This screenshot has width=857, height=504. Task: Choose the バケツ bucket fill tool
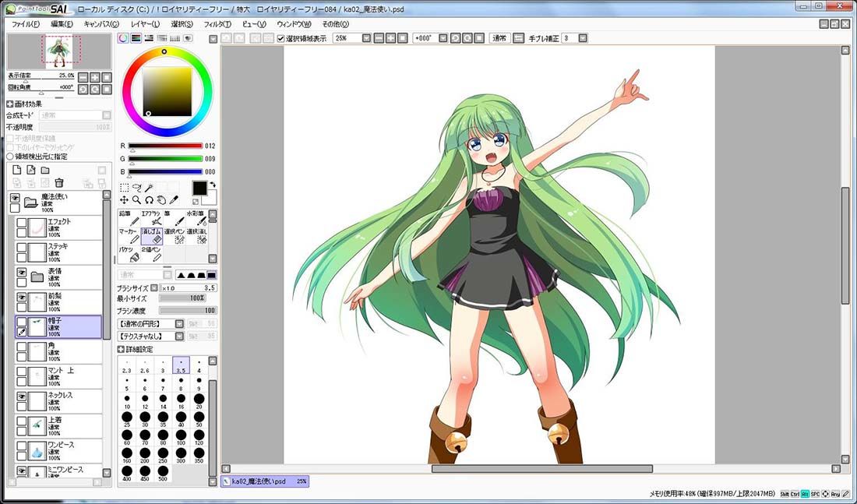pos(129,254)
